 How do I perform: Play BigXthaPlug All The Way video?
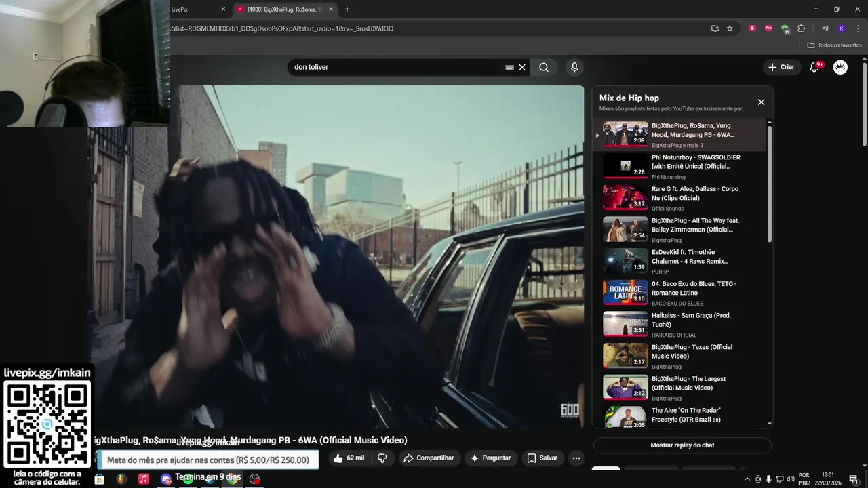[x=679, y=230]
